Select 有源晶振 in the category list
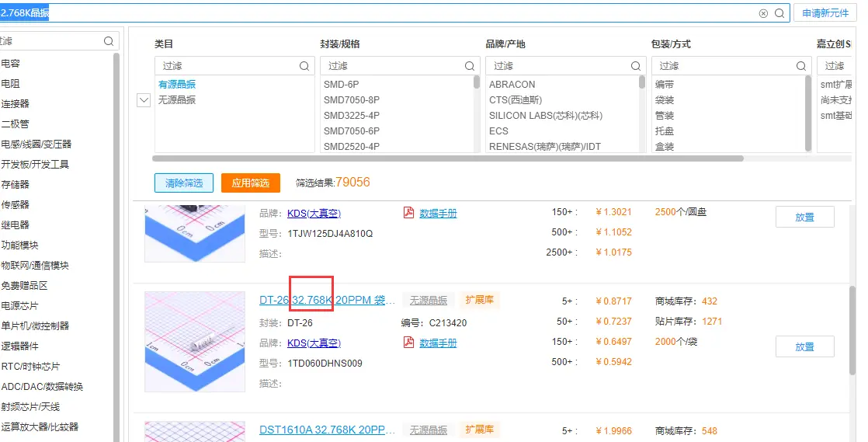The height and width of the screenshot is (442, 868). coord(177,84)
